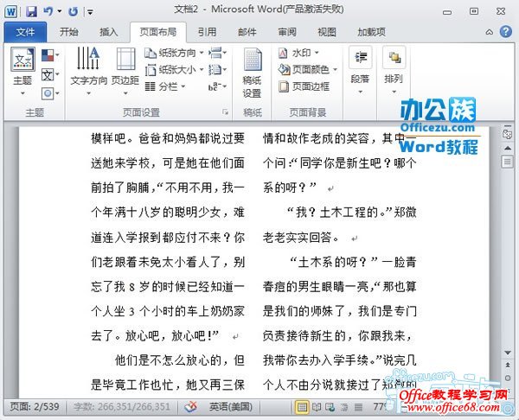The height and width of the screenshot is (420, 519).
Task: Click the Save icon in quick access toolbar
Action: point(31,12)
